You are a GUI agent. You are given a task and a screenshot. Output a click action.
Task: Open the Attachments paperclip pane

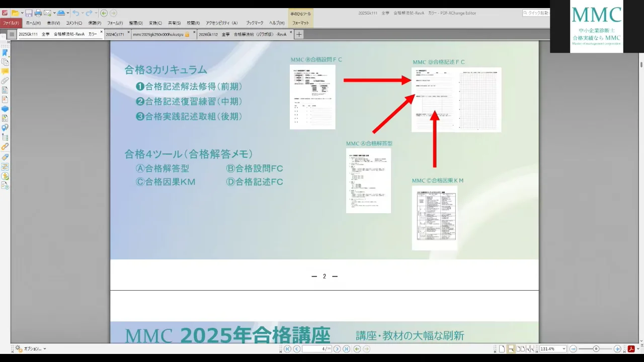[5, 80]
